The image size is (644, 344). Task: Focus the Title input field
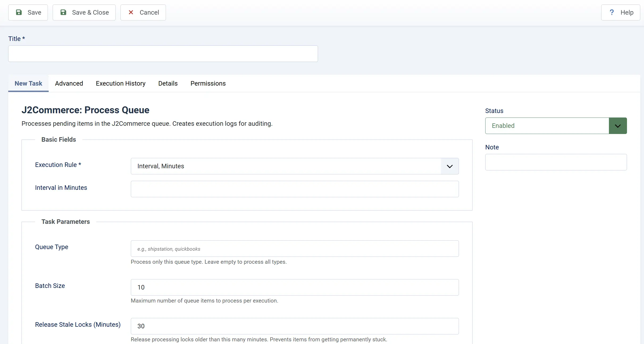click(163, 54)
